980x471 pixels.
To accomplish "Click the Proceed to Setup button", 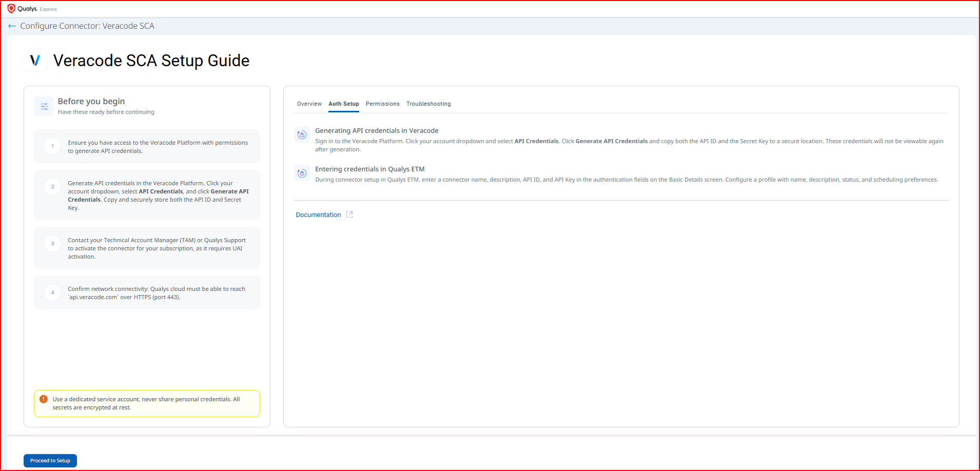I will pos(50,461).
